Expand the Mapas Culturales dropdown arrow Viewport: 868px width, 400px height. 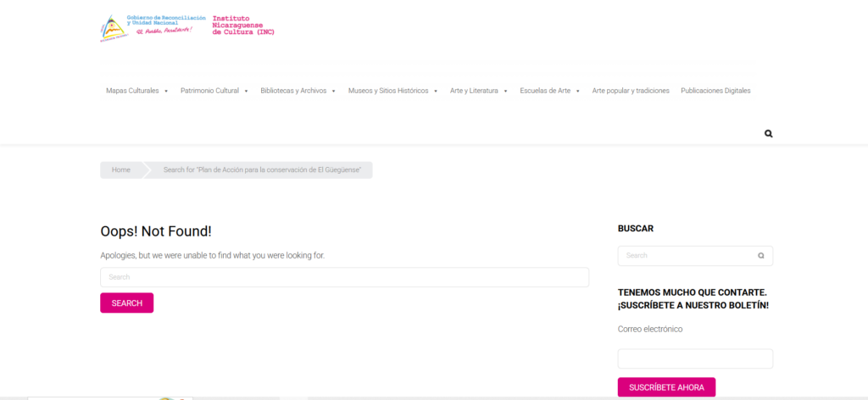(166, 92)
